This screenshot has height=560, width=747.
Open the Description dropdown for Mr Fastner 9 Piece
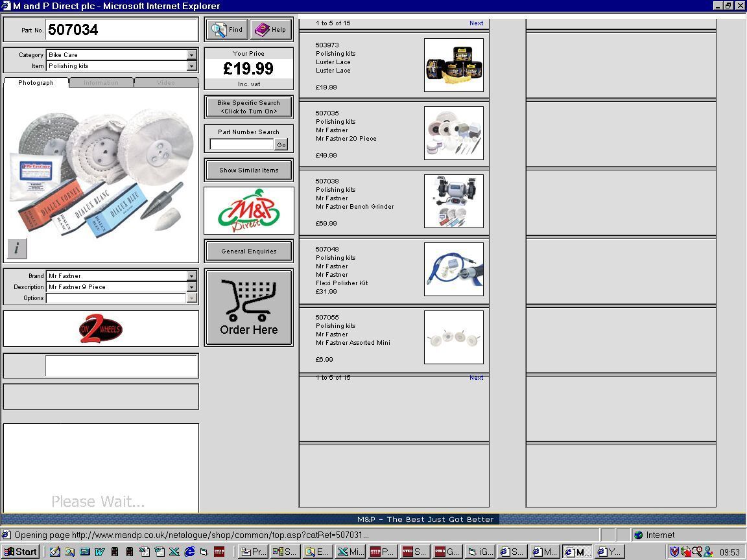point(191,287)
